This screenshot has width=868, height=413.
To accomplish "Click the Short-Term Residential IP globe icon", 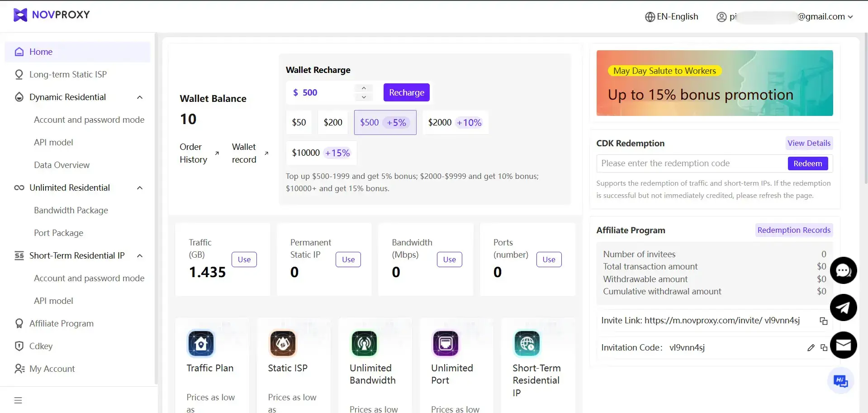I will pos(527,344).
